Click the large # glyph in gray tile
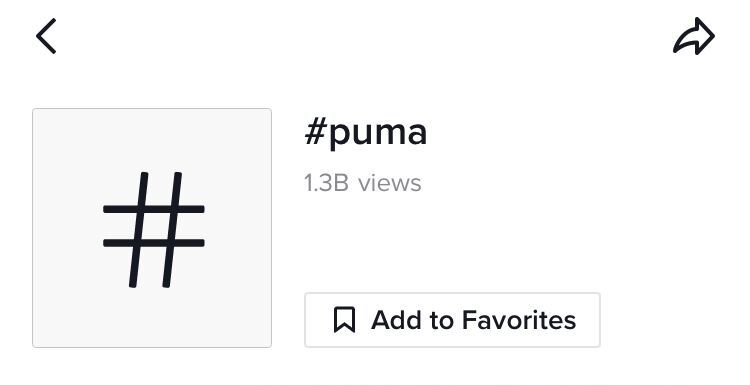Screen dimensions: 750x385 coord(154,230)
